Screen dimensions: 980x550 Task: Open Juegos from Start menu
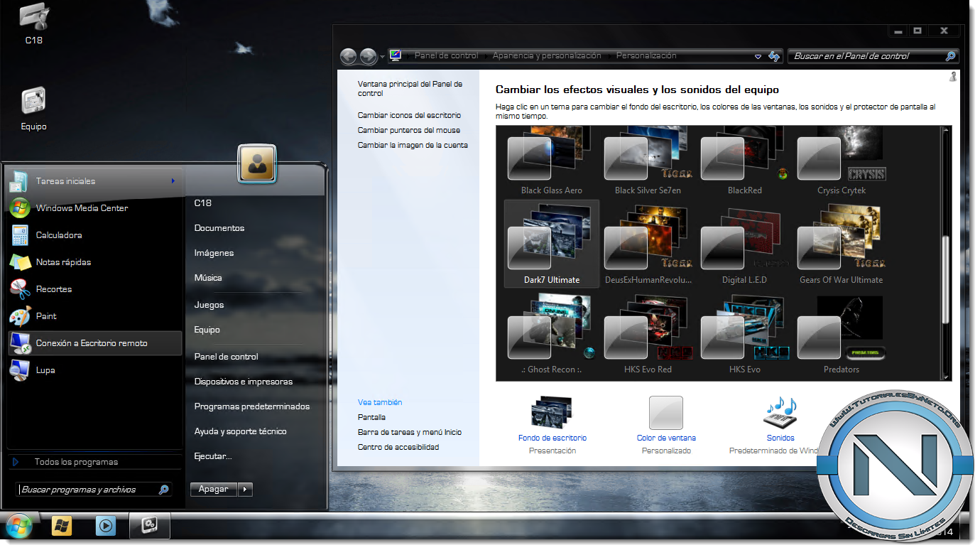tap(209, 305)
